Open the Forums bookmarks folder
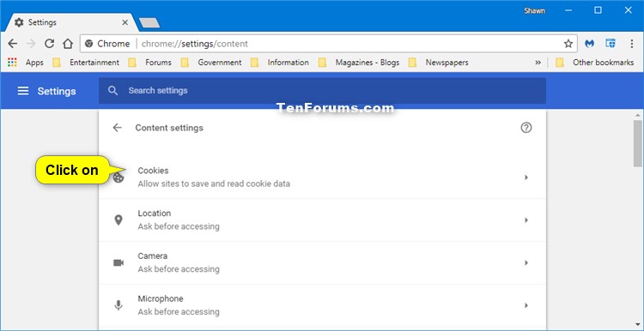 pyautogui.click(x=150, y=63)
